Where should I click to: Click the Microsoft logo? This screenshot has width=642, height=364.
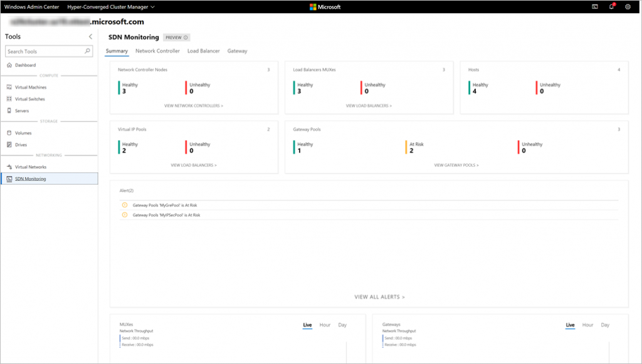click(x=325, y=7)
